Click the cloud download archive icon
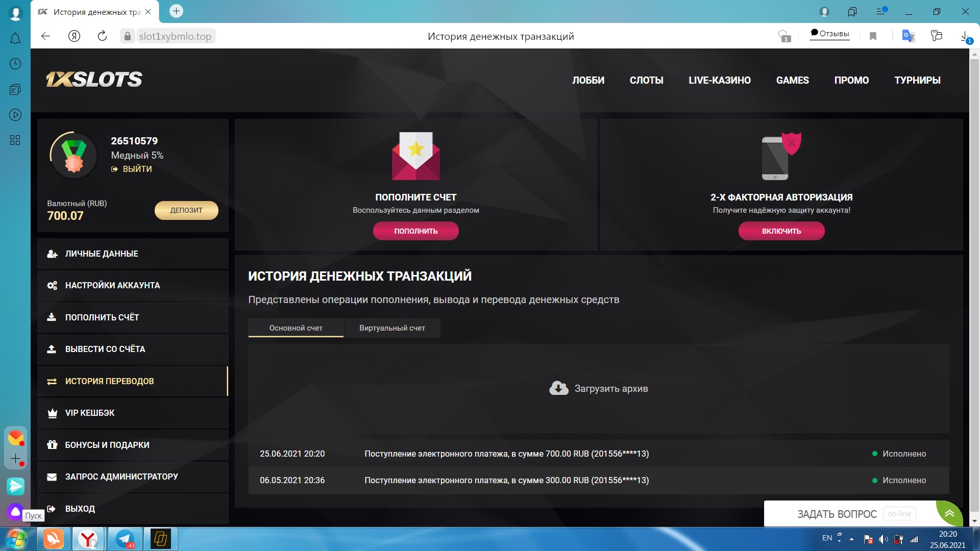Viewport: 980px width, 551px height. click(x=558, y=388)
